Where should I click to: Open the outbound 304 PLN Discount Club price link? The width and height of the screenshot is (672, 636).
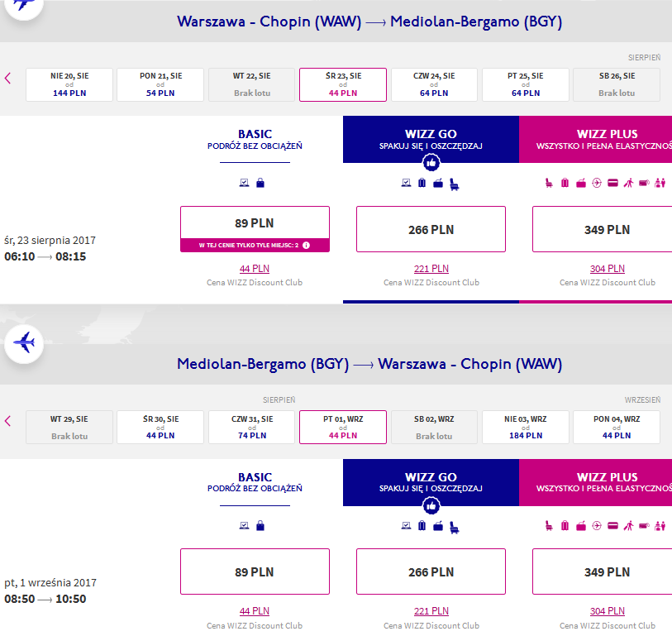click(x=608, y=269)
